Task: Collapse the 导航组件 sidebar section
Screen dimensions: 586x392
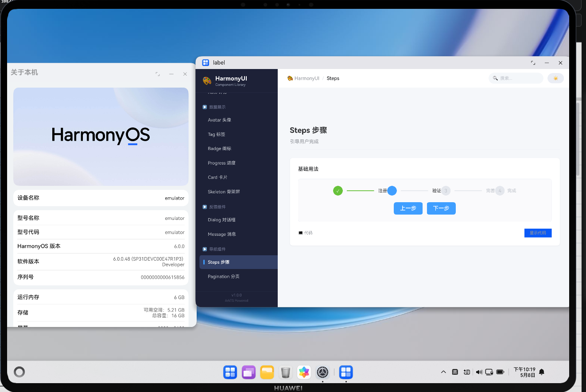Action: (x=213, y=249)
